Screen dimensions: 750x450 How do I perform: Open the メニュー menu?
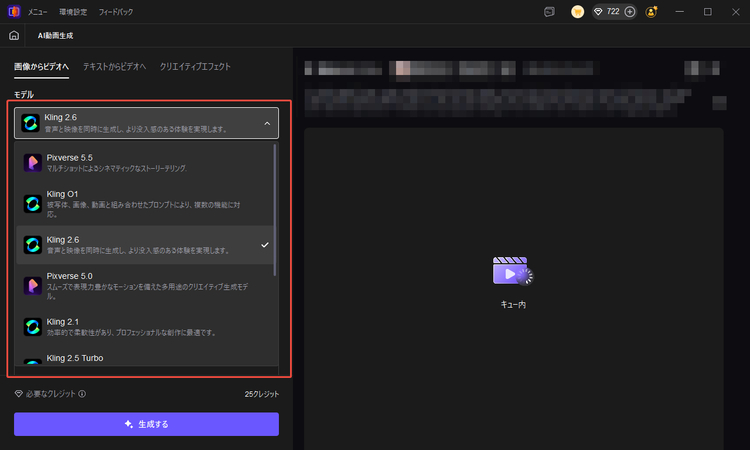click(x=37, y=12)
